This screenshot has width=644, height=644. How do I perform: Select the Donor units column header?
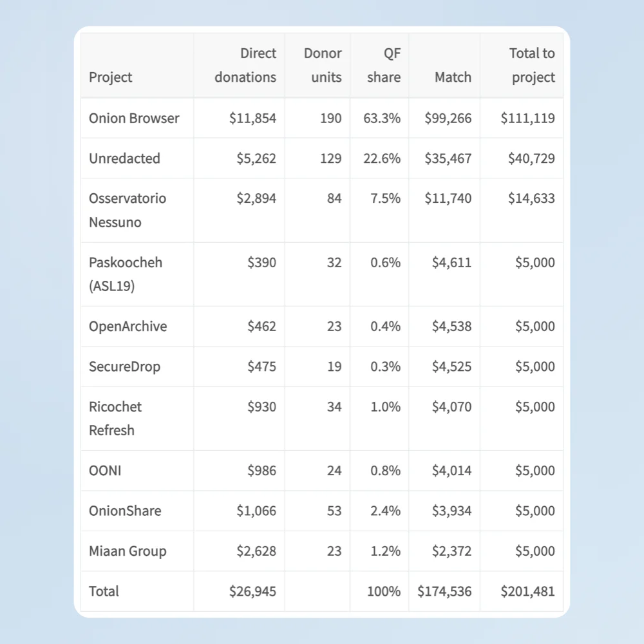coord(323,65)
